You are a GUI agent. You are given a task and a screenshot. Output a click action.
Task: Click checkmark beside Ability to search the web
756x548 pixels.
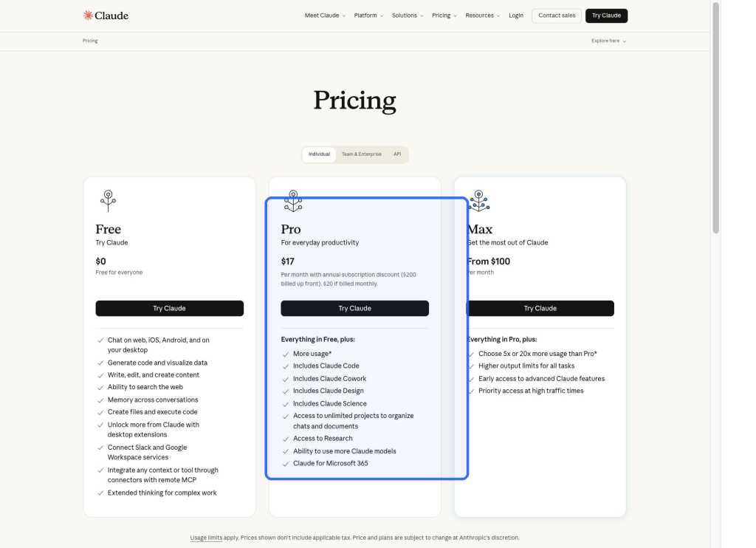[100, 388]
